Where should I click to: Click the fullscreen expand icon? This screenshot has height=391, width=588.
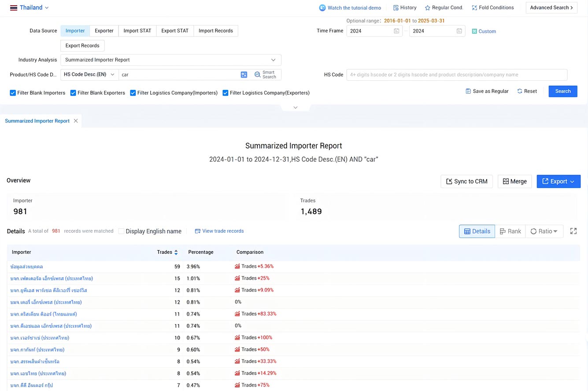click(573, 231)
